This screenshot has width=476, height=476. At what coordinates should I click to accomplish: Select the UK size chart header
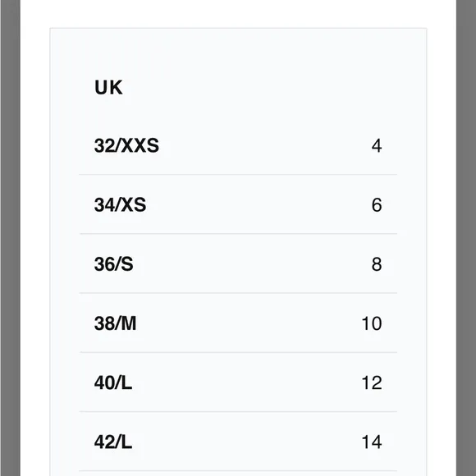click(108, 88)
